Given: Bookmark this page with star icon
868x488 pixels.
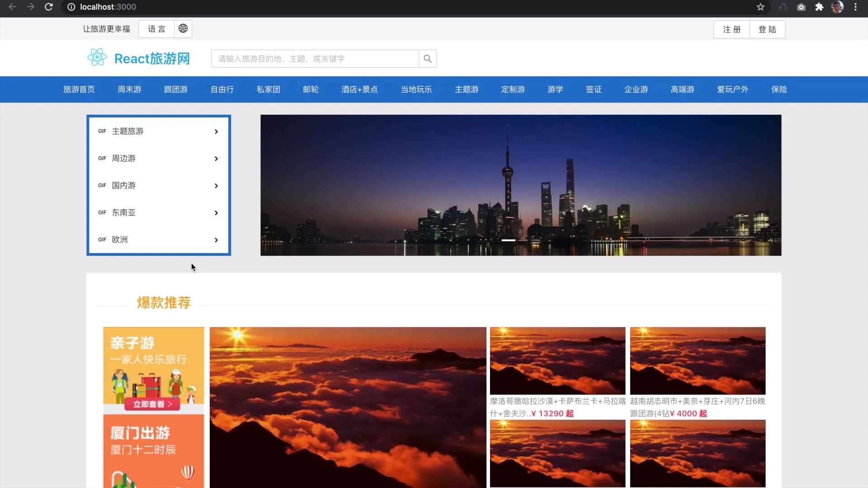Looking at the screenshot, I should 760,7.
